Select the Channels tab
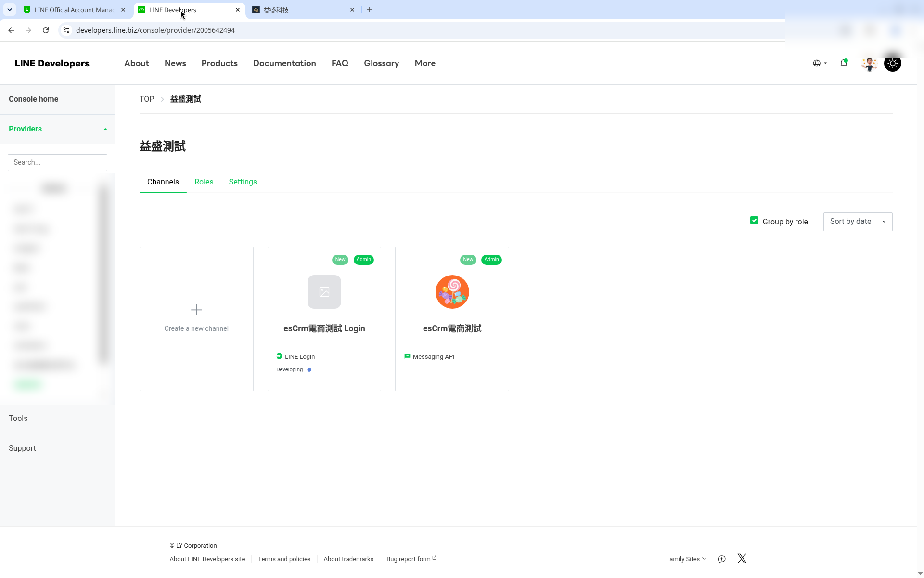This screenshot has width=924, height=578. point(163,182)
